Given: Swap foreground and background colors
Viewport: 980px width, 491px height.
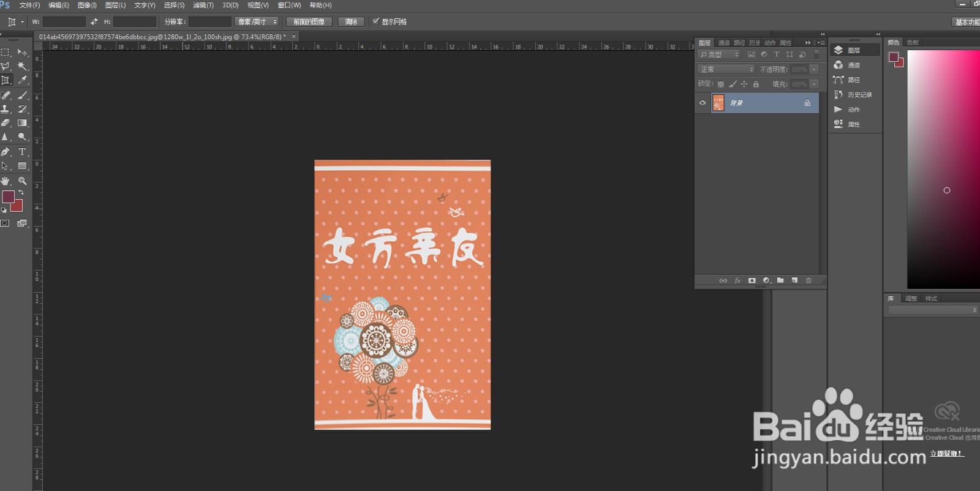Looking at the screenshot, I should [x=21, y=192].
